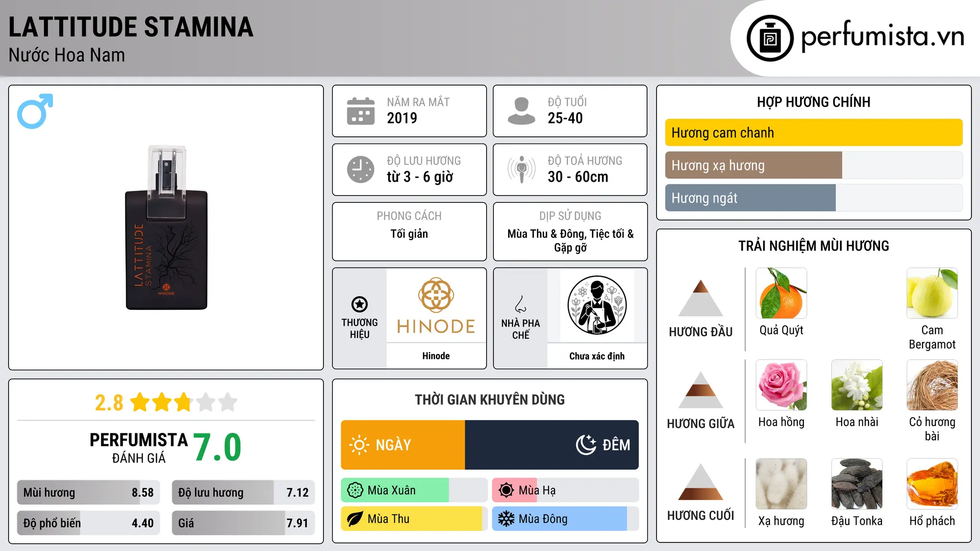Click the sun icon in Ngày bar
This screenshot has height=551, width=980.
(x=359, y=445)
